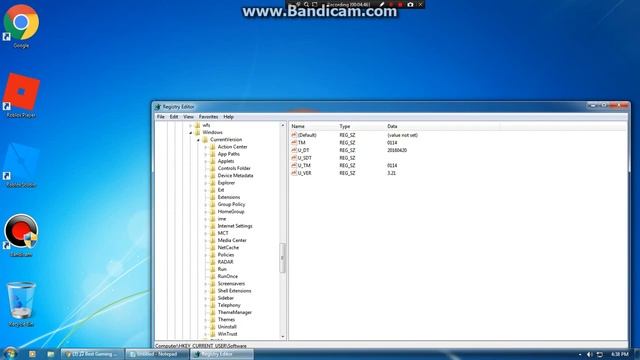Viewport: 640px width, 360px height.
Task: Select the Controls Folder key label
Action: (x=234, y=168)
